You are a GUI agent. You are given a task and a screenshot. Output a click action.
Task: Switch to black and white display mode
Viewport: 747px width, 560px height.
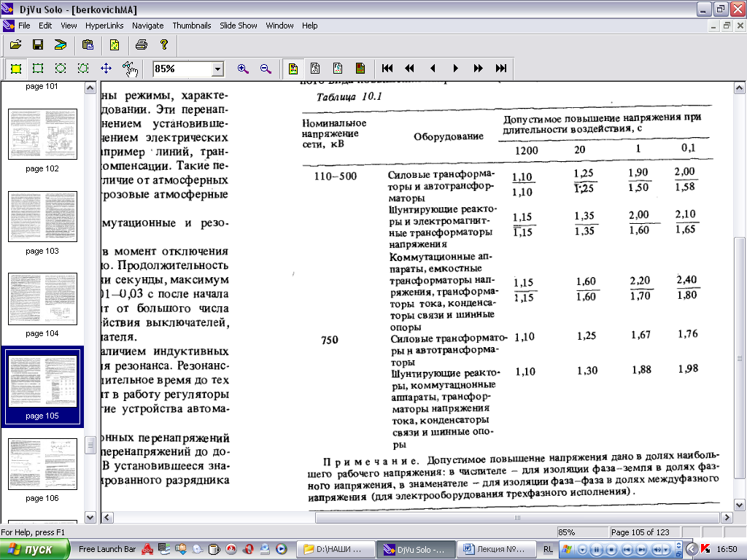pos(315,69)
